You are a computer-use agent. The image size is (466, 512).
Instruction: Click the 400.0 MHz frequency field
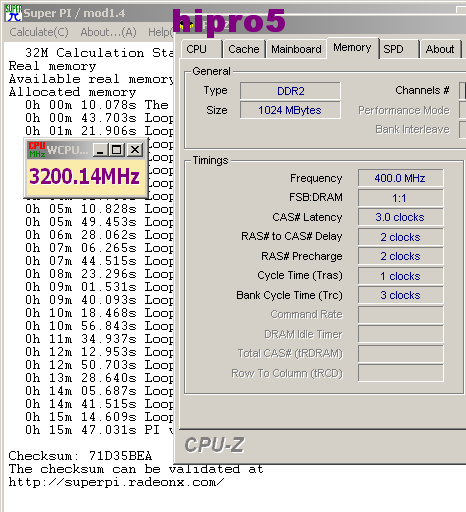[x=400, y=178]
